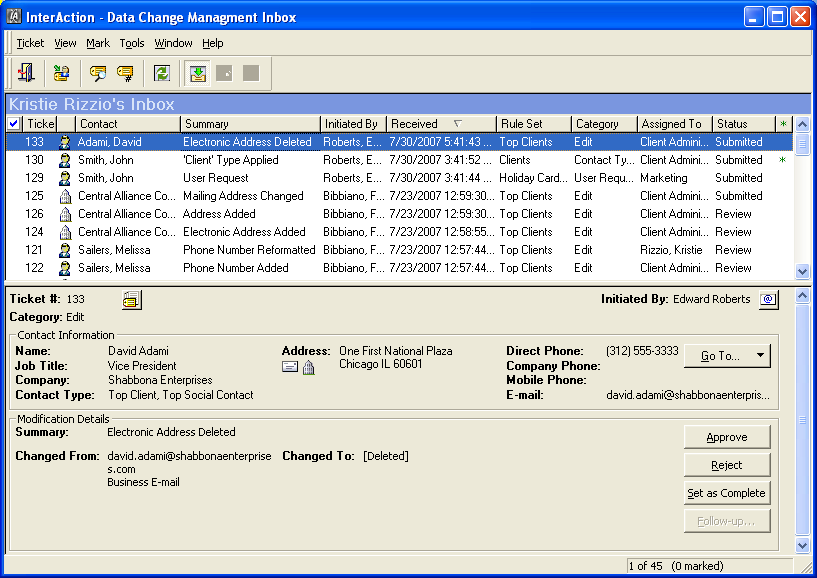This screenshot has width=817, height=578.
Task: Click the '1 of 45 (0 marked)' status text
Action: tap(676, 566)
